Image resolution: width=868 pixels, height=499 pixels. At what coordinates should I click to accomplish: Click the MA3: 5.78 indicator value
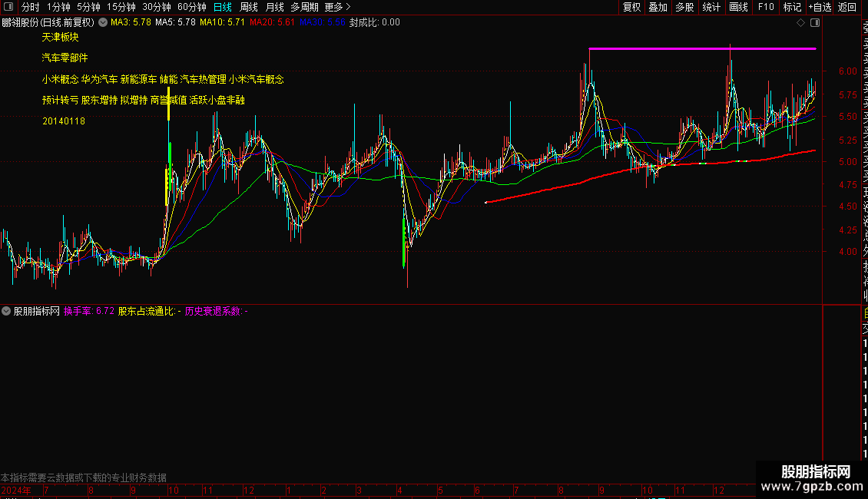point(131,23)
